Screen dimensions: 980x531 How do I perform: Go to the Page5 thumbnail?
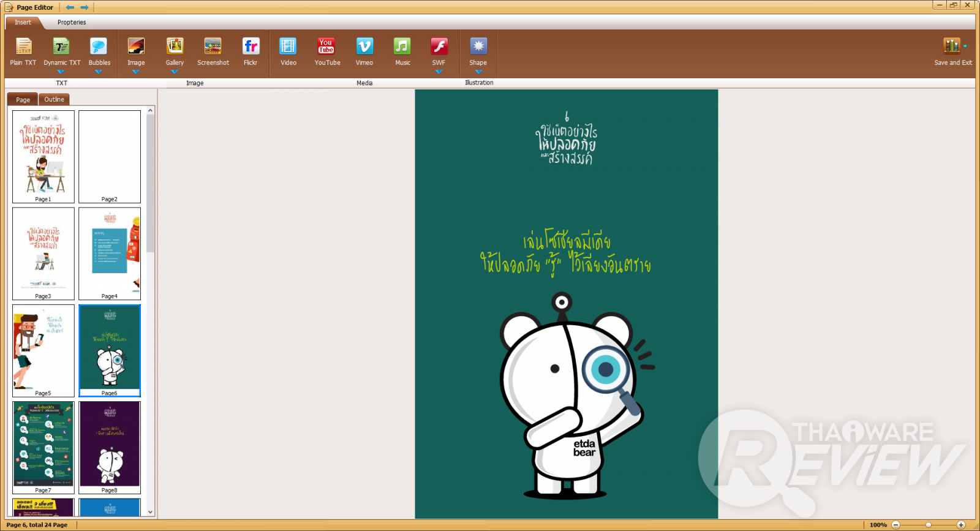coord(43,351)
